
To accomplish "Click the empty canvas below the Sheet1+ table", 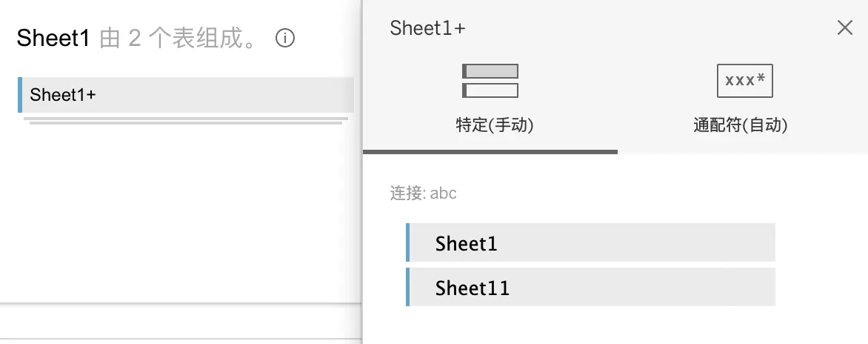I will point(178,215).
